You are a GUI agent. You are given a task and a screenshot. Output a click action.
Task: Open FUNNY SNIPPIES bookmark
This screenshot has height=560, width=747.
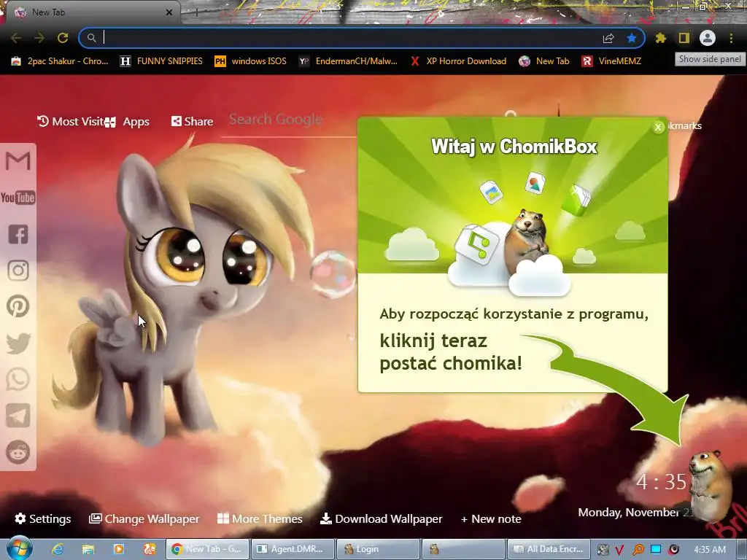161,61
